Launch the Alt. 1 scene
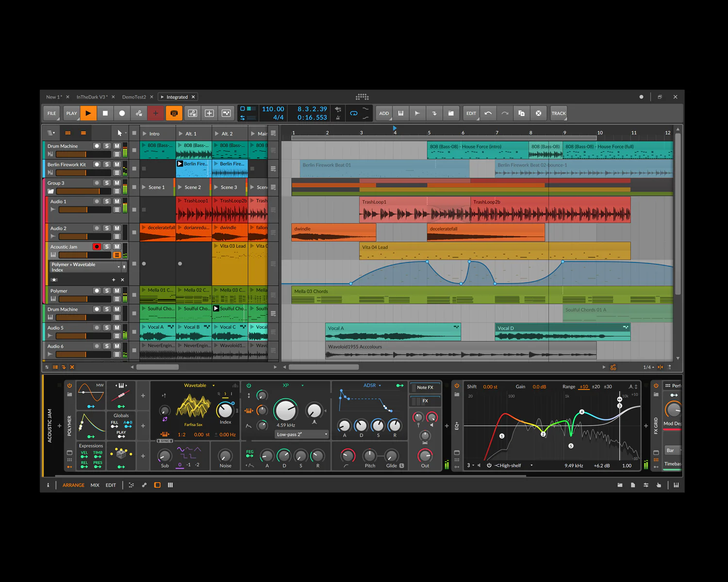Image resolution: width=728 pixels, height=582 pixels. (181, 133)
